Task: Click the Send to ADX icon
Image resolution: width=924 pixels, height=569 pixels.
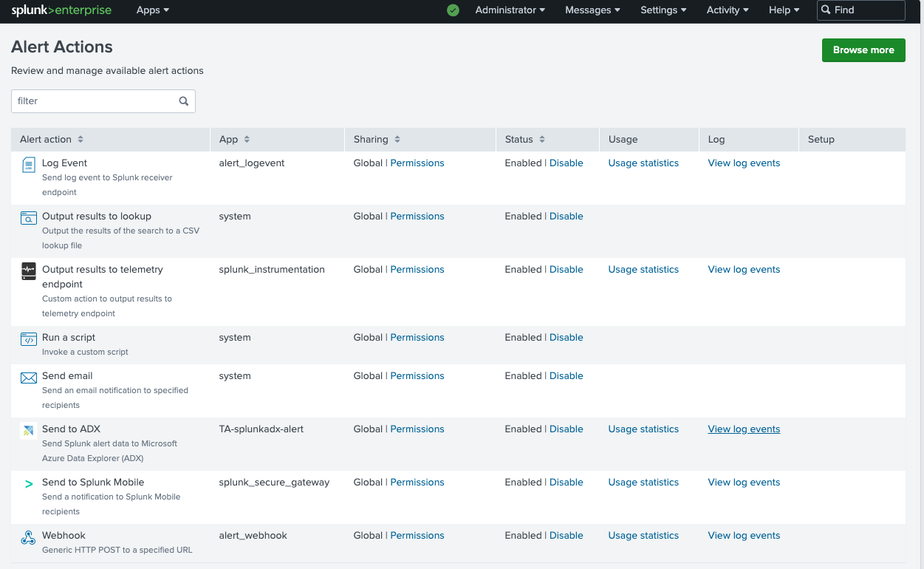Action: 28,431
